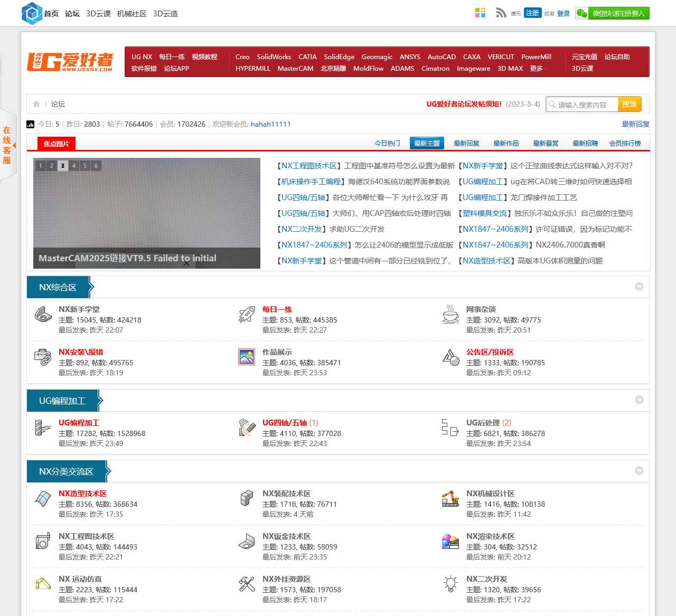Open 每日一练 rocket icon

click(247, 315)
